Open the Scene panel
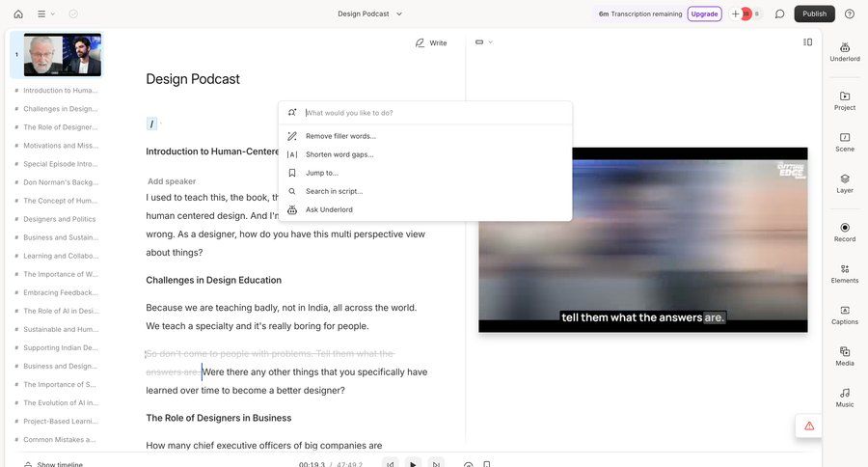This screenshot has height=467, width=868. pos(845,142)
